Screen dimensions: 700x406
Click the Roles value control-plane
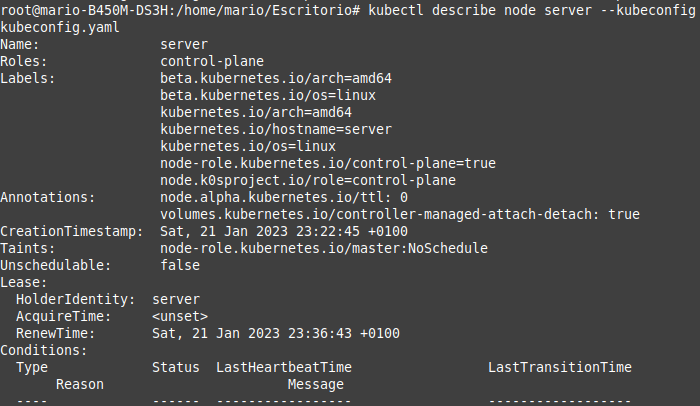(x=212, y=61)
